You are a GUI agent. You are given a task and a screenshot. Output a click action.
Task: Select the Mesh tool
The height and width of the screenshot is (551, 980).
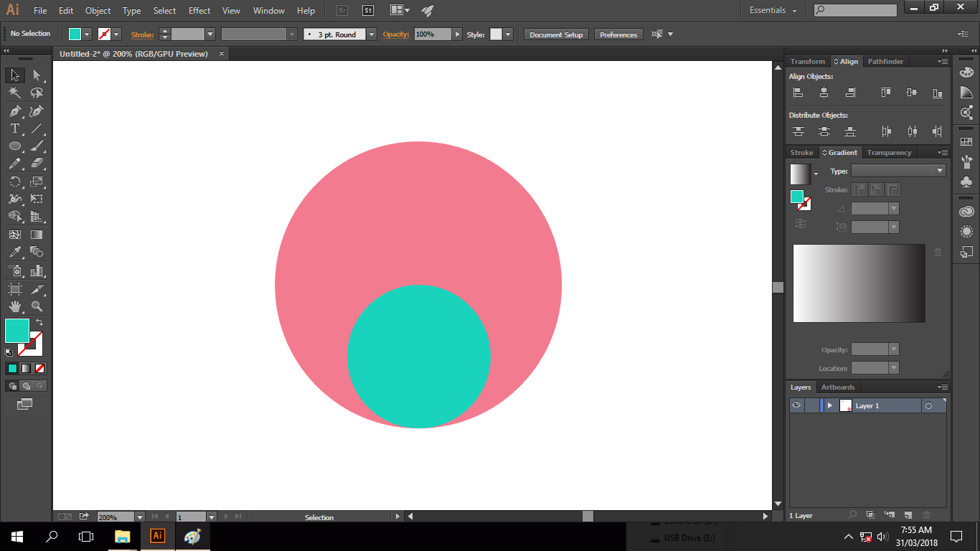point(14,235)
